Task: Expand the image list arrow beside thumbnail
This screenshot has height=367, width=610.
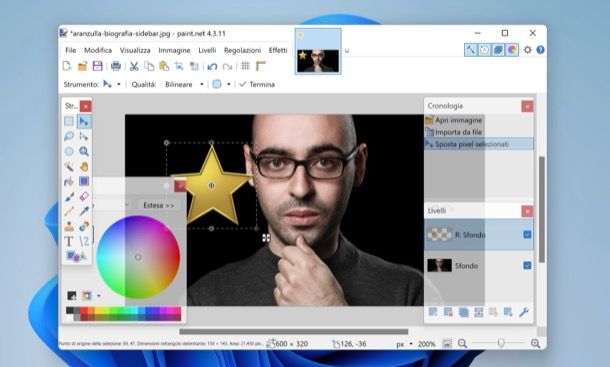Action: (347, 51)
